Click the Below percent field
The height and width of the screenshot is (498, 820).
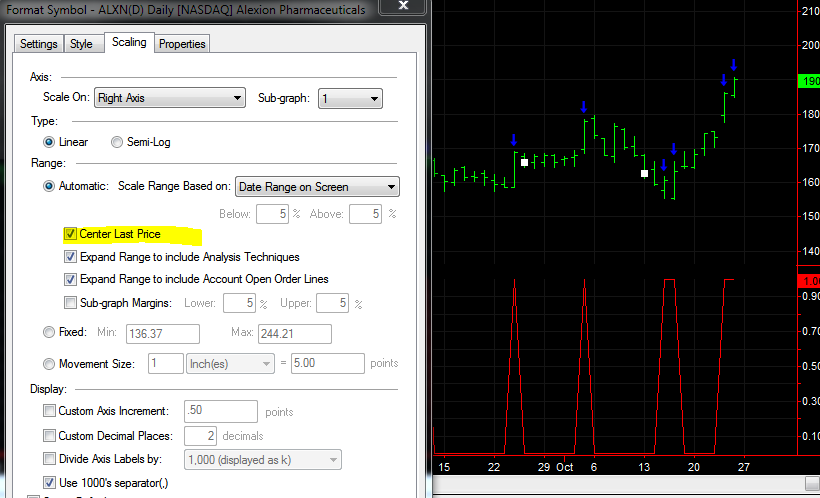tap(272, 213)
